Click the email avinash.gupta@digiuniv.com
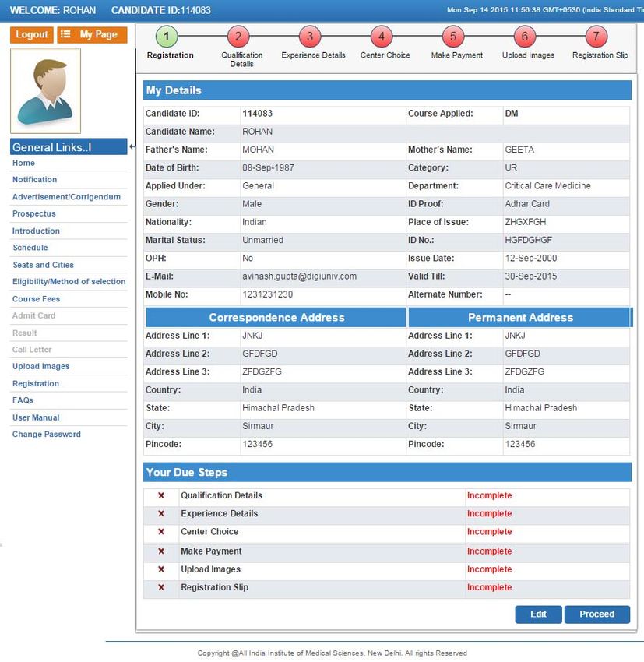This screenshot has width=644, height=662. coord(299,276)
